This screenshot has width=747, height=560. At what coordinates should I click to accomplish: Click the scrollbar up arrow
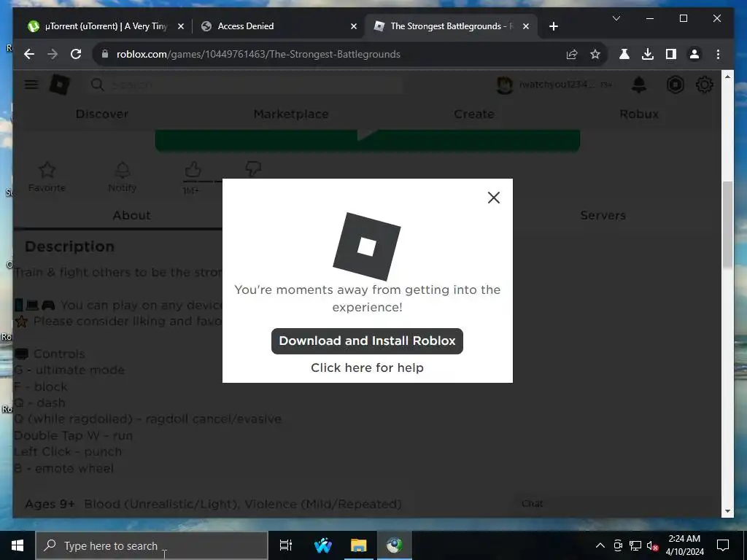pos(727,76)
